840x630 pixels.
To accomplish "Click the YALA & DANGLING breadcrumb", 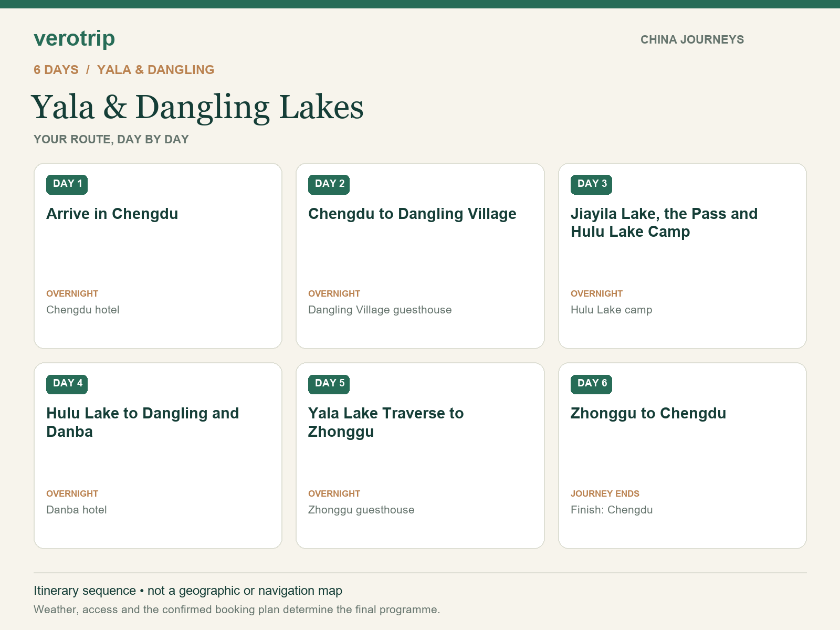I will [156, 70].
